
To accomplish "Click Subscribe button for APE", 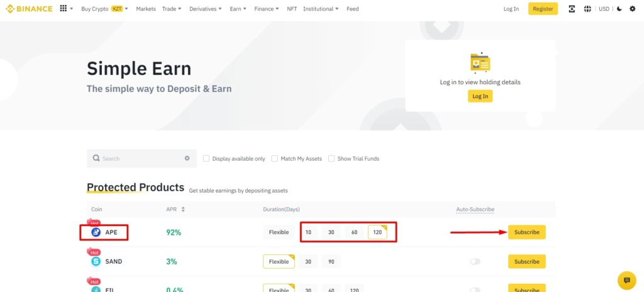I will pyautogui.click(x=526, y=232).
